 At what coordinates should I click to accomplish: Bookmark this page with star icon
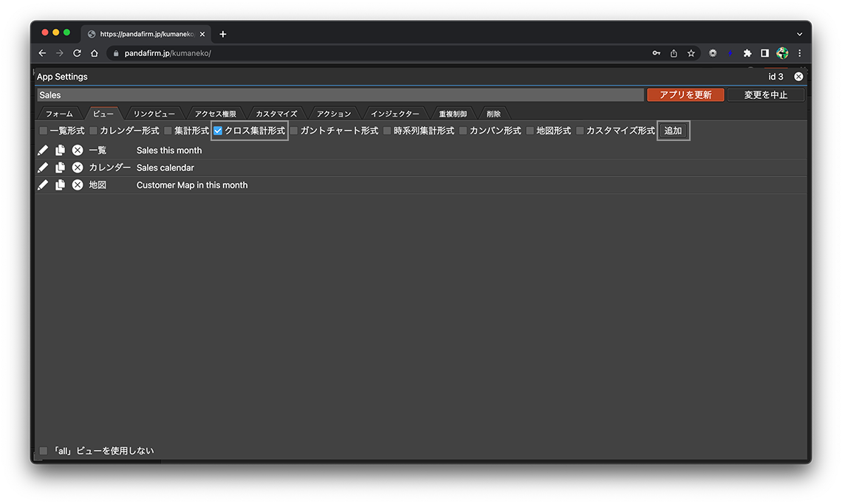tap(691, 53)
